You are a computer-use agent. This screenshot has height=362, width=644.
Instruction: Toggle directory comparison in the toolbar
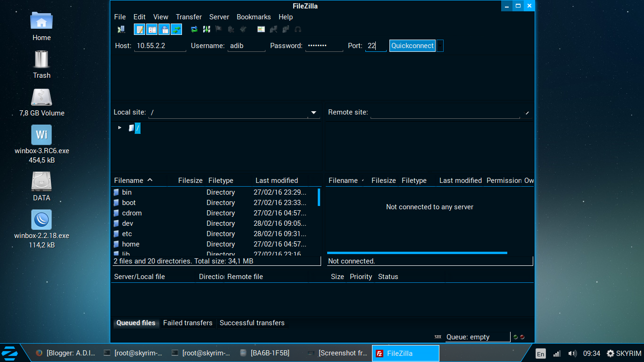point(273,29)
